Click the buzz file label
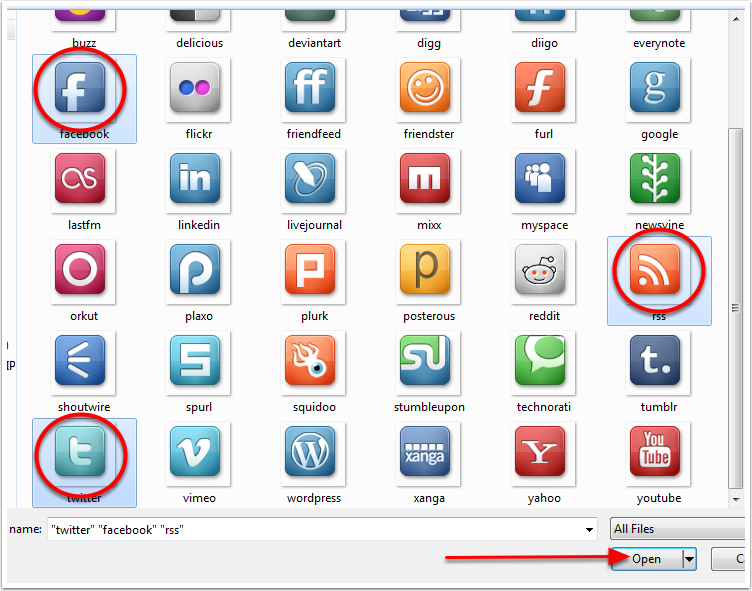The height and width of the screenshot is (591, 752). click(x=84, y=43)
